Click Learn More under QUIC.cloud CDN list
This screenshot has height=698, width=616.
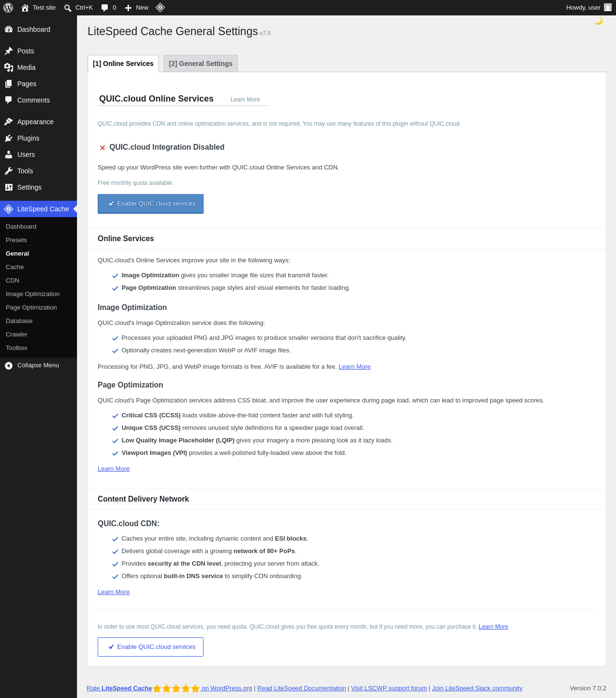point(114,592)
